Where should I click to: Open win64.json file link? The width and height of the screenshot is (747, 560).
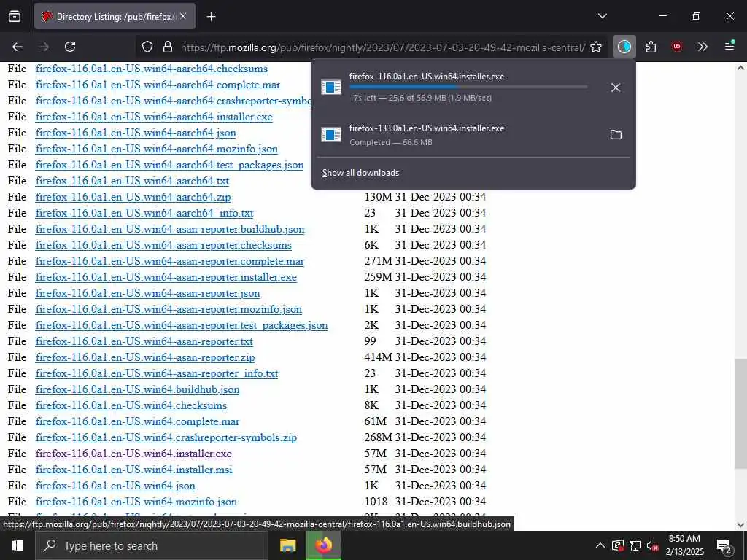(x=115, y=486)
